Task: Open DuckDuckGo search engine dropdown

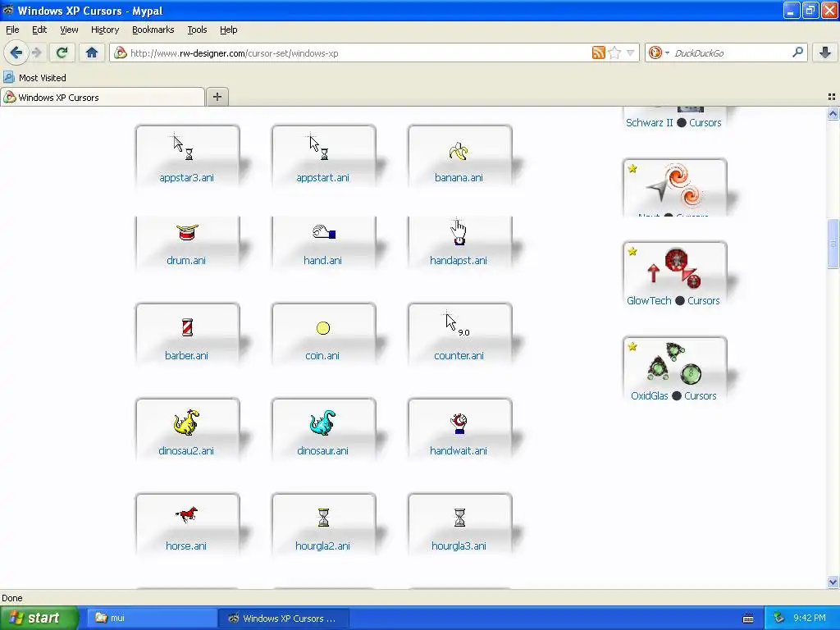Action: 659,52
